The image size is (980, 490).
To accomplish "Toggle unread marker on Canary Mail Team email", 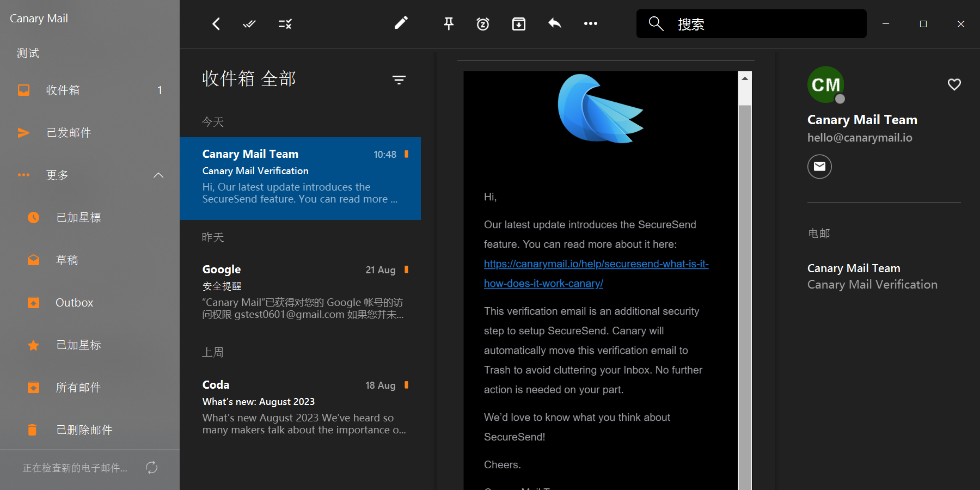I will (406, 154).
